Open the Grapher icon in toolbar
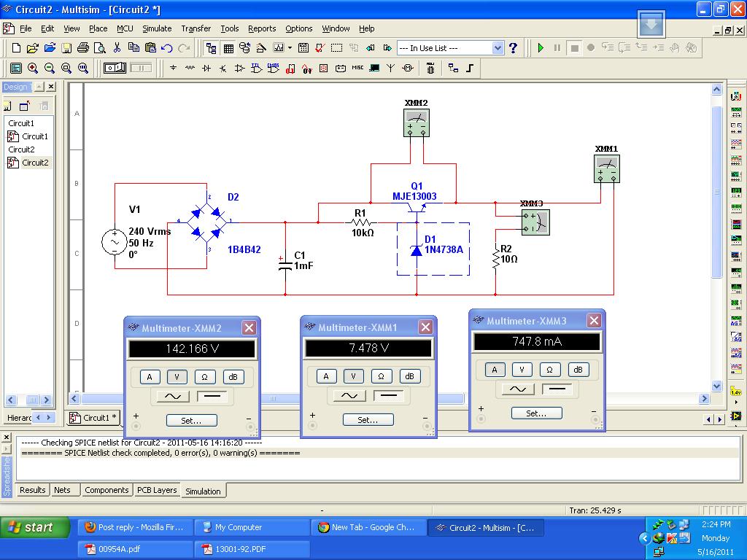 (278, 47)
